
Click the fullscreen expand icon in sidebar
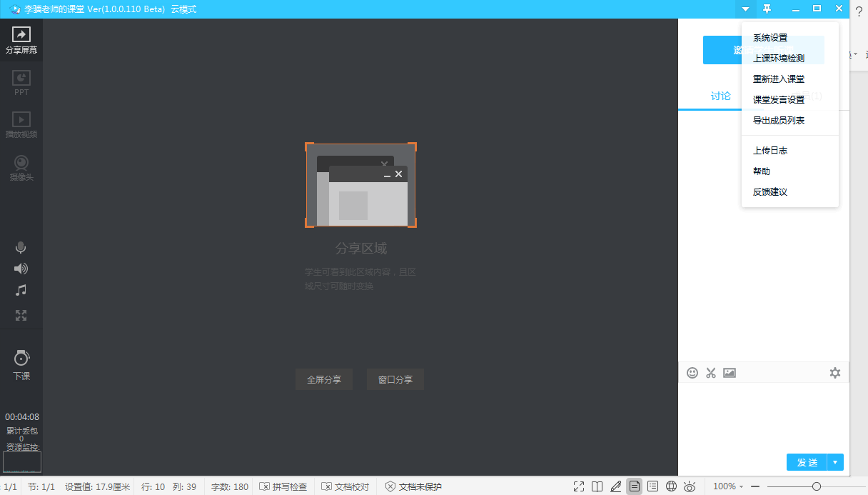pyautogui.click(x=21, y=315)
